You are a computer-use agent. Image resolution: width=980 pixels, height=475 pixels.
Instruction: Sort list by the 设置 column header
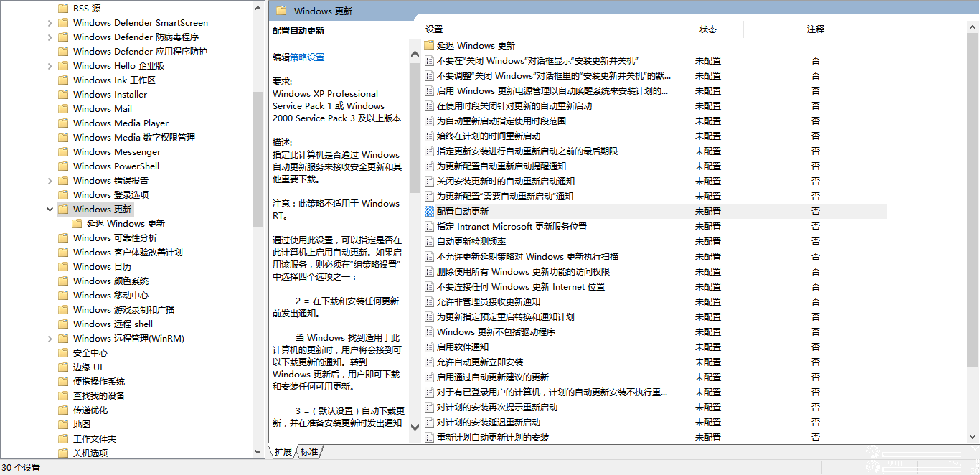click(434, 29)
